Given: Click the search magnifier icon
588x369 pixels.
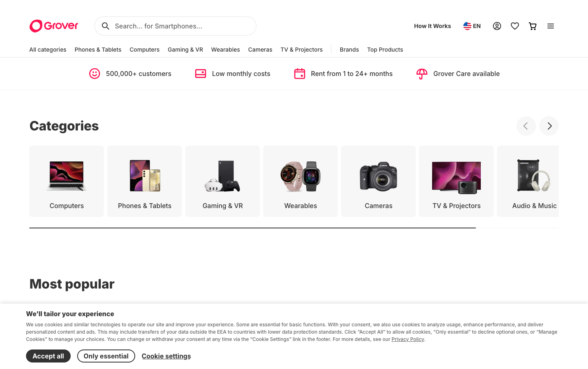Looking at the screenshot, I should pyautogui.click(x=106, y=26).
